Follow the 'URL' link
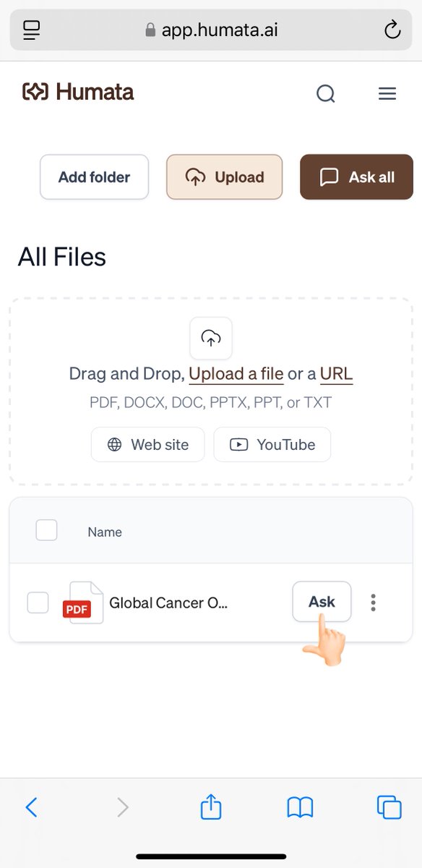422x868 pixels. [x=337, y=374]
